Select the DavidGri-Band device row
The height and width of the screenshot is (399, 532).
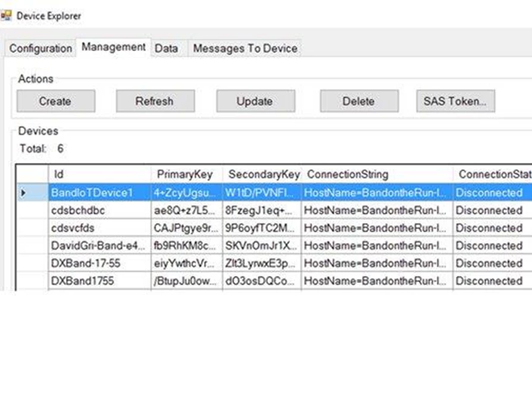(x=99, y=246)
